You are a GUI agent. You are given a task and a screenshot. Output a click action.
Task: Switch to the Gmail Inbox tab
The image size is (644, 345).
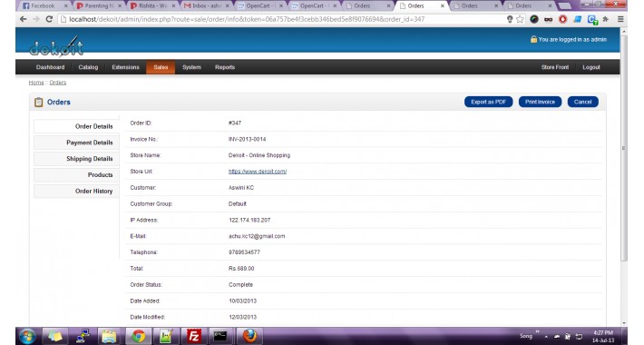pos(206,5)
